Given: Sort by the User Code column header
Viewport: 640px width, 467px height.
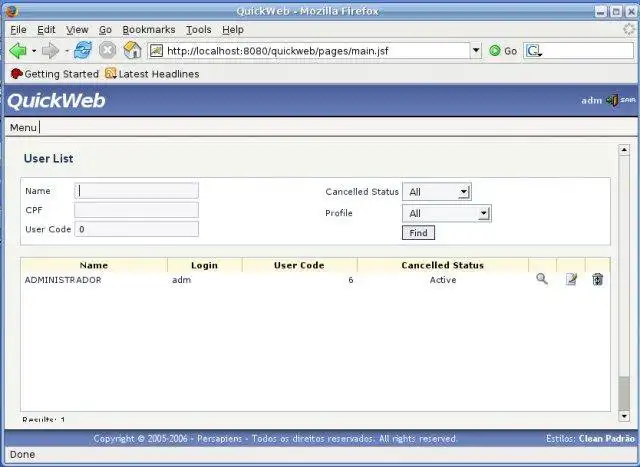Looking at the screenshot, I should (x=299, y=265).
